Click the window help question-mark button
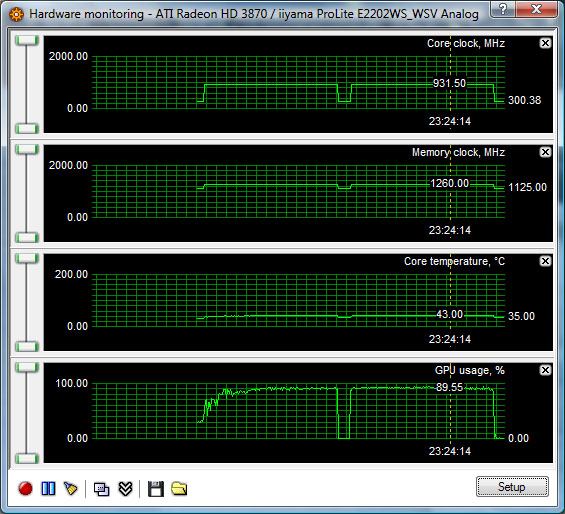 503,9
